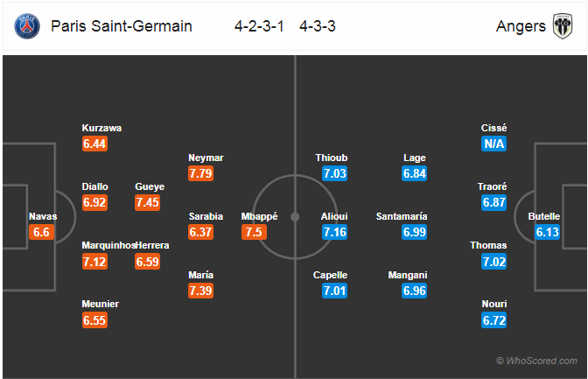Open the Angers team name
588x379 pixels.
[x=521, y=26]
